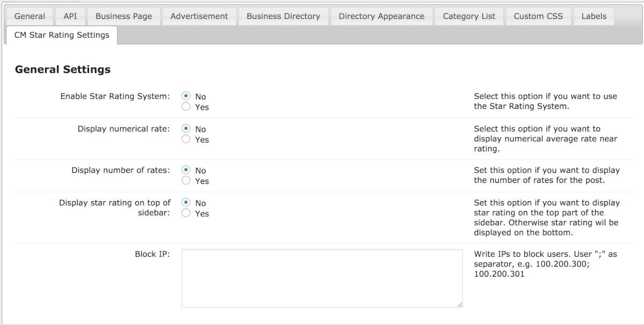This screenshot has height=325, width=644.
Task: Choose Yes for Display numerical rate
Action: (x=186, y=139)
